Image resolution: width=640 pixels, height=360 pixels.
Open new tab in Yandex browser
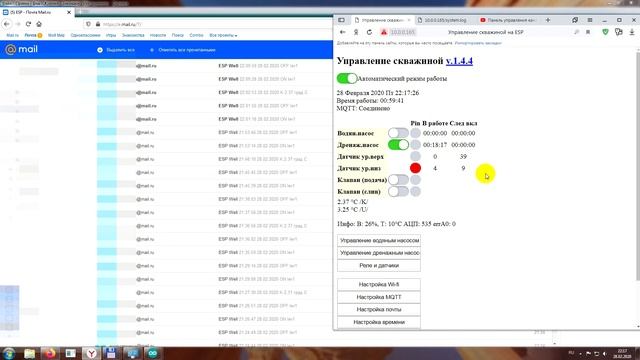click(548, 20)
